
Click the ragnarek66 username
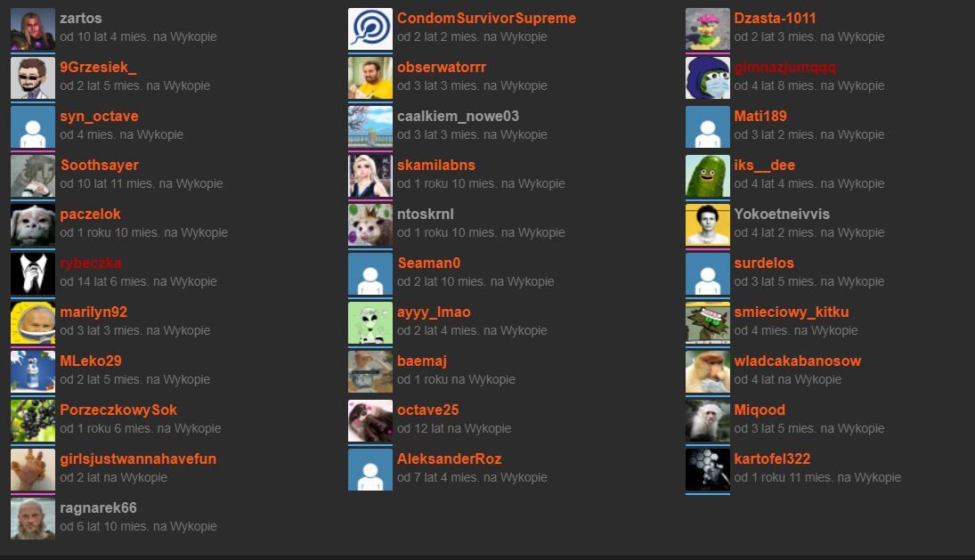tap(98, 508)
